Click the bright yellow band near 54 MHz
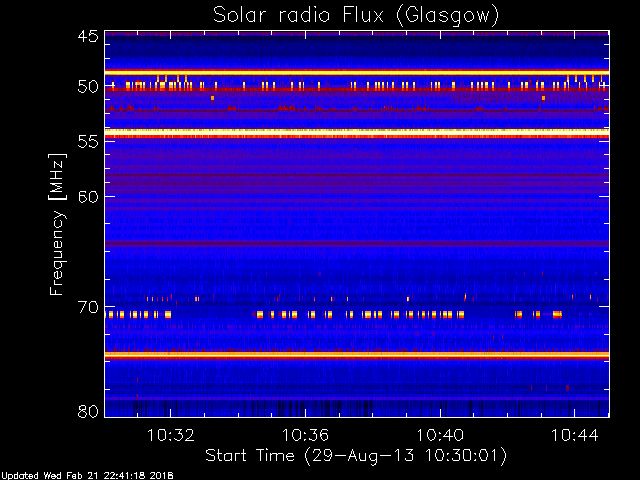This screenshot has height=480, width=640. coord(357,131)
